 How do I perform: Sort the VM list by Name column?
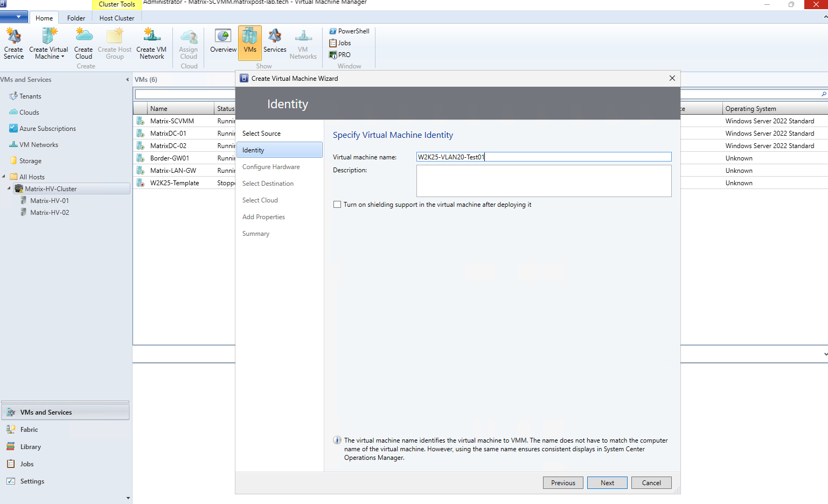[x=180, y=109]
